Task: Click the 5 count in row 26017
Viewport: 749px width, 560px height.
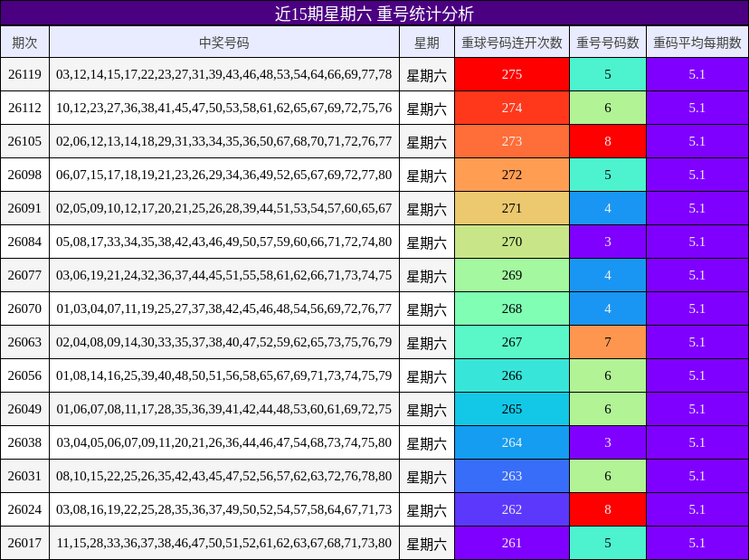Action: click(x=608, y=543)
